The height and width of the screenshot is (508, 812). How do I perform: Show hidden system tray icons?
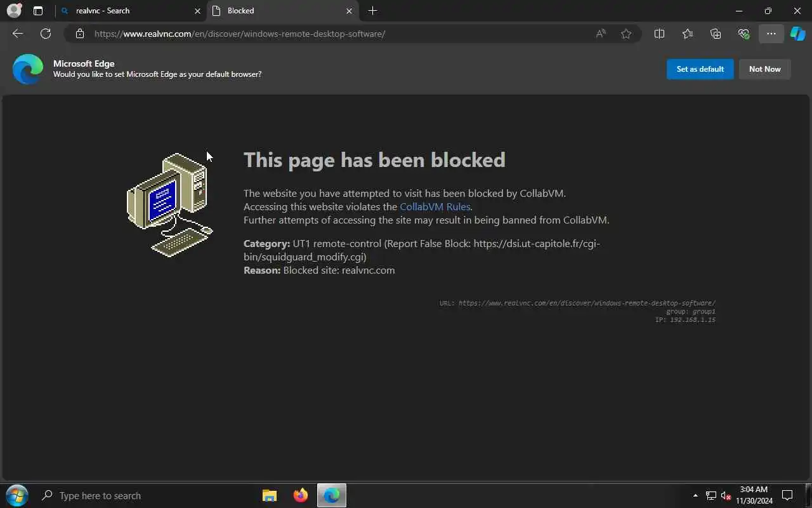point(695,495)
